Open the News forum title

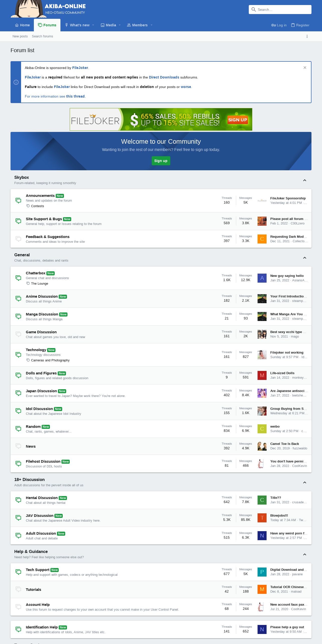31,446
